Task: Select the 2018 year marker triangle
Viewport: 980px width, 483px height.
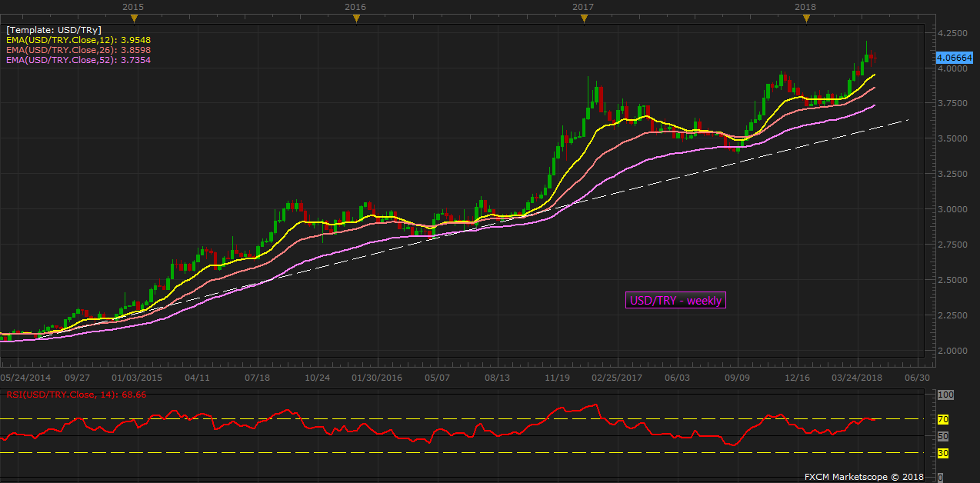Action: (805, 18)
